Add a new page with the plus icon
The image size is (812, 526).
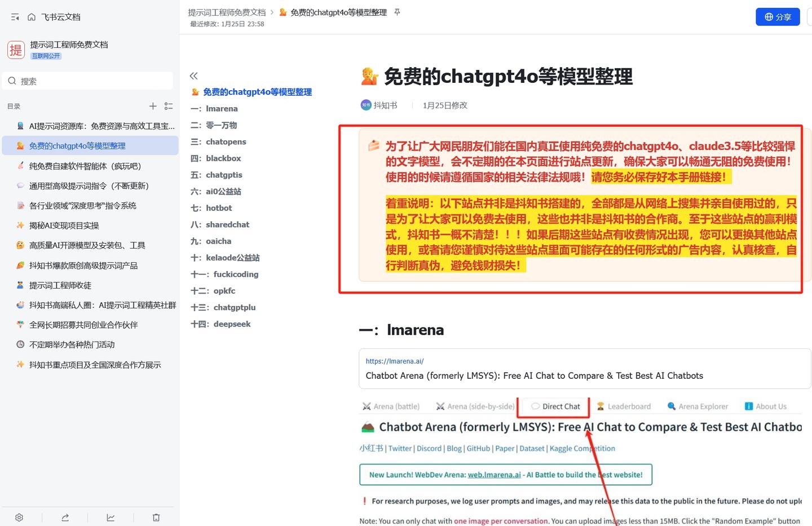pyautogui.click(x=153, y=106)
